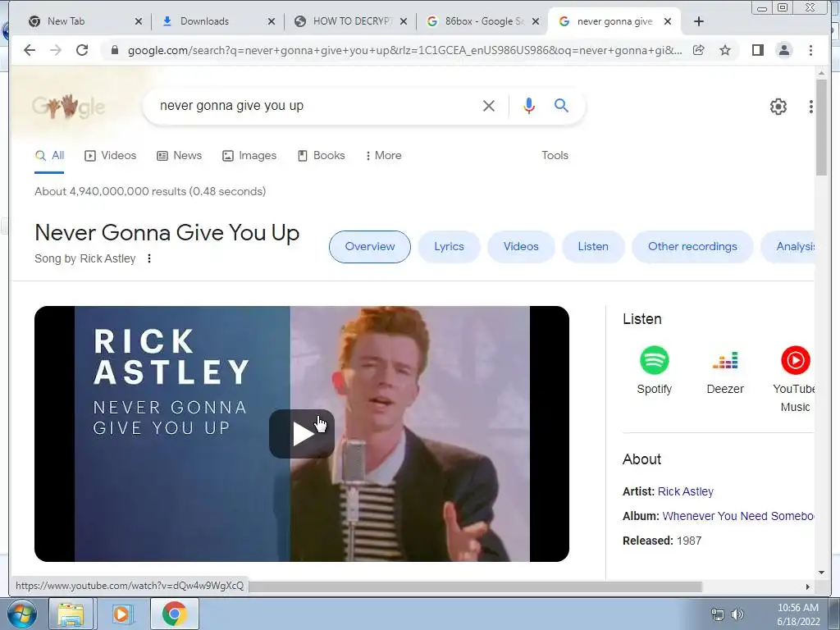Screen dimensions: 840x630
Task: Start voice search with microphone
Action: (529, 106)
